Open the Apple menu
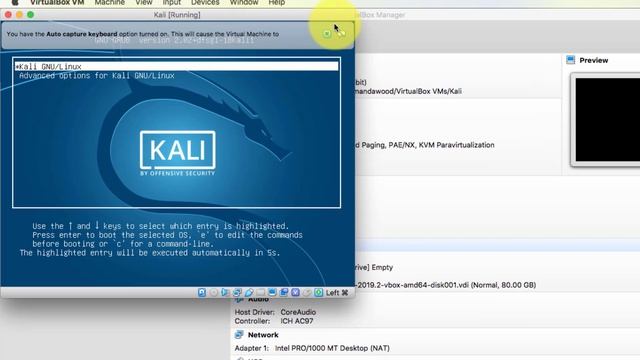Viewport: 640px width, 360px height. pos(15,2)
